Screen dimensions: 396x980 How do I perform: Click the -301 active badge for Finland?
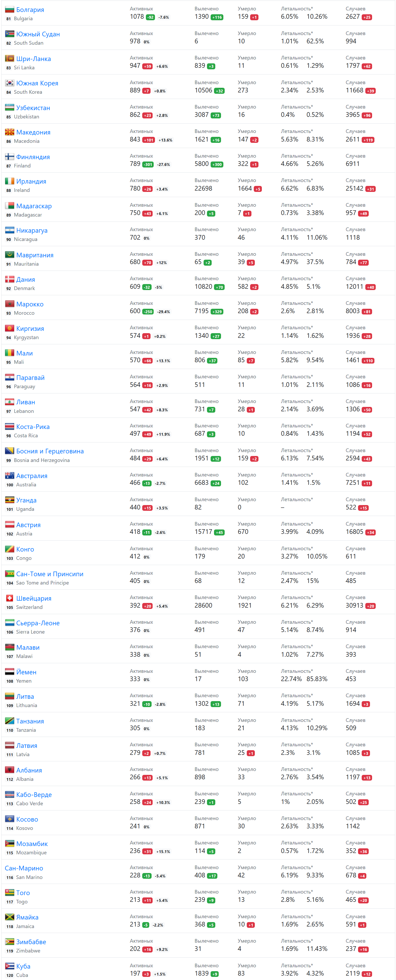(148, 164)
